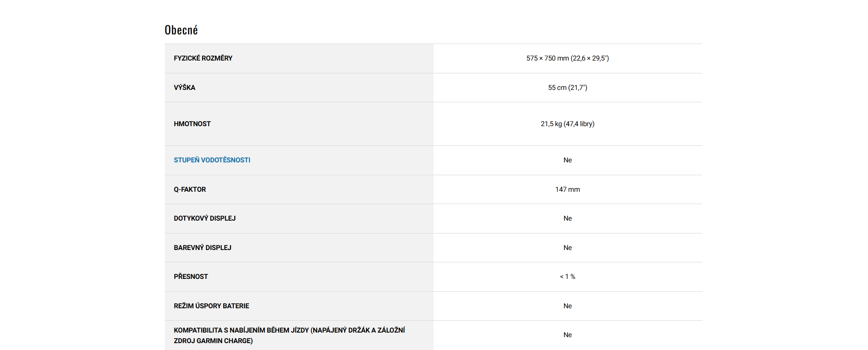Click the Ne value for Režim úspory baterie
Screen dimensions: 868x350
point(567,306)
